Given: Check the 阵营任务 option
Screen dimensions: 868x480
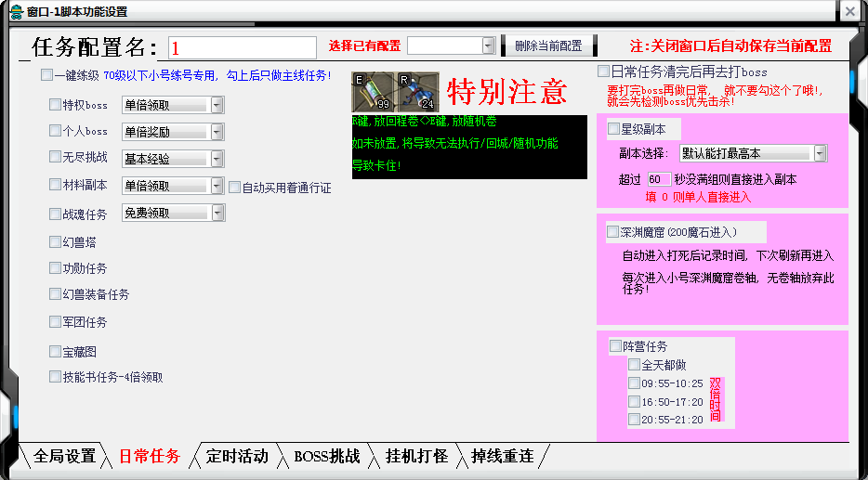Looking at the screenshot, I should pyautogui.click(x=615, y=346).
